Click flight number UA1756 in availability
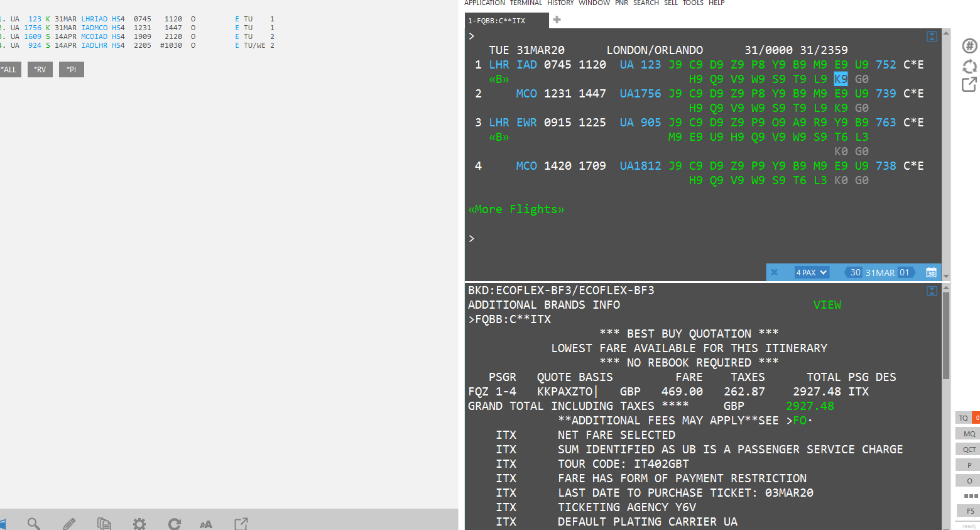Screen dimensions: 980x530 [x=640, y=94]
